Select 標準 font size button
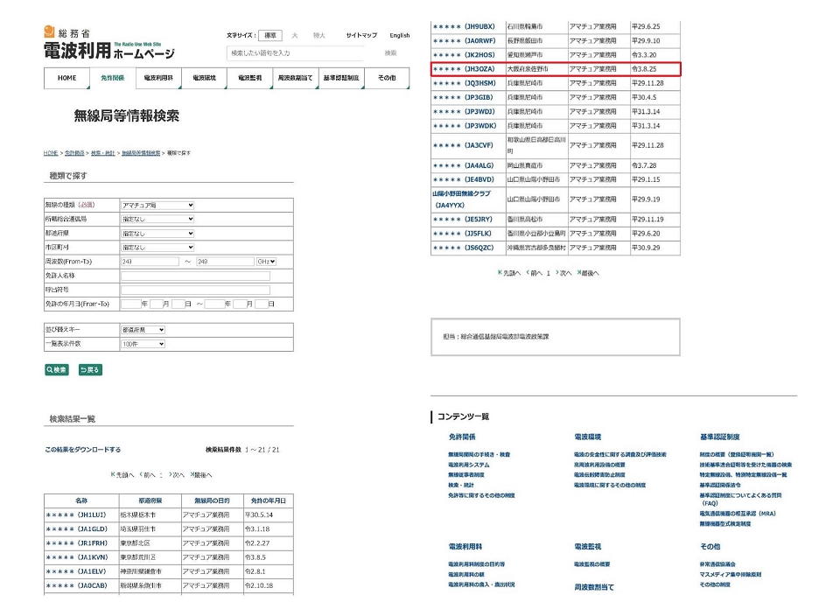Image resolution: width=840 pixels, height=616 pixels. (x=270, y=35)
